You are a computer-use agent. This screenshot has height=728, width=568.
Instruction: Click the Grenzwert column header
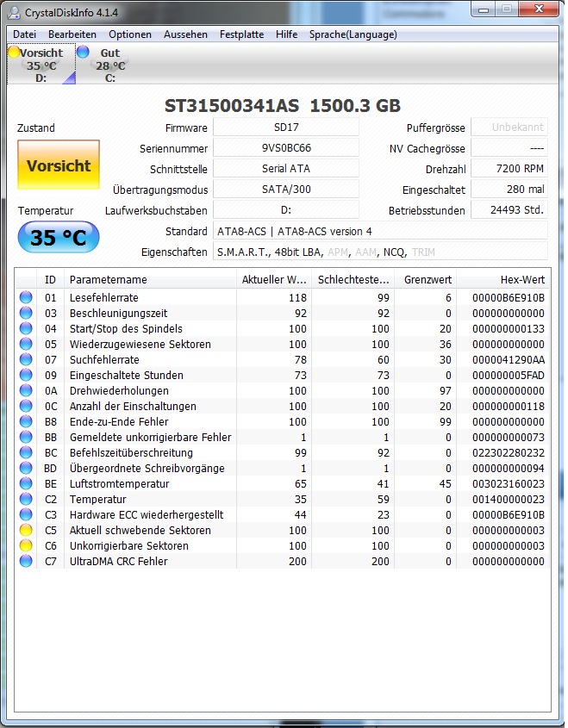[426, 279]
